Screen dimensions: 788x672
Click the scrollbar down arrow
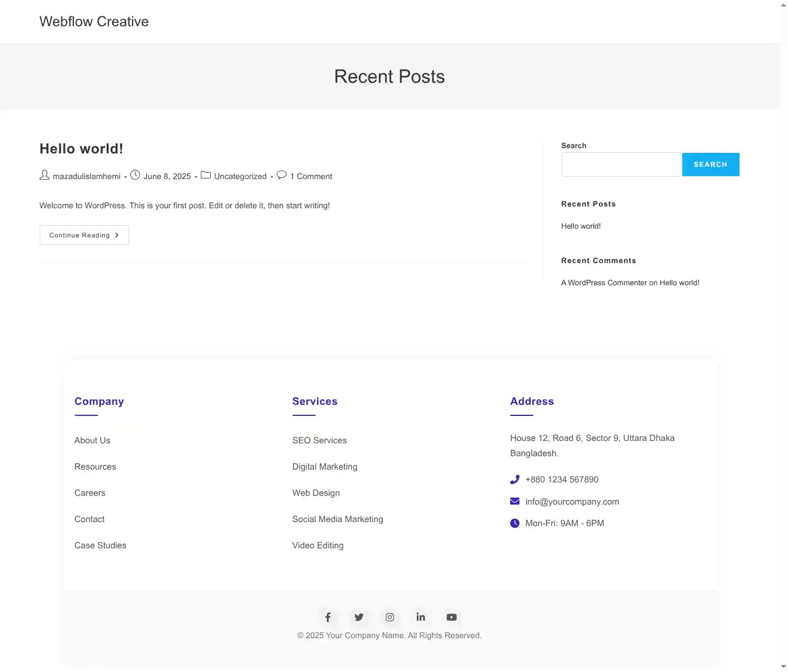click(783, 667)
